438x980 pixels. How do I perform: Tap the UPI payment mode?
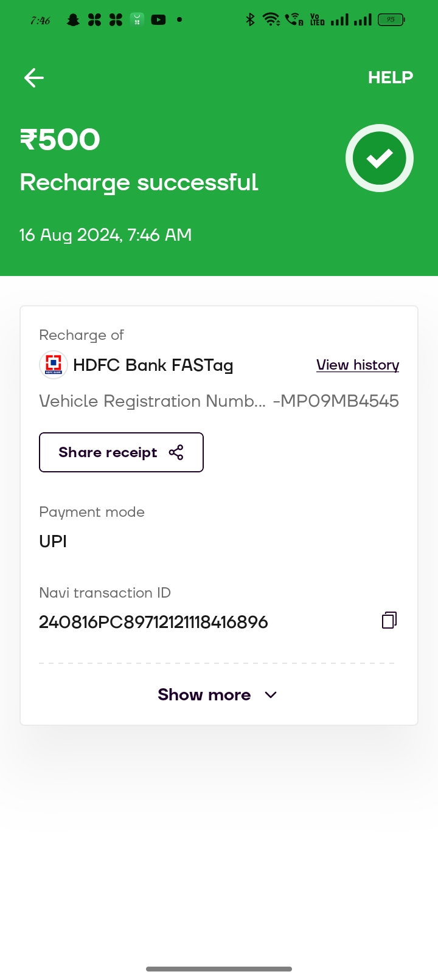53,541
